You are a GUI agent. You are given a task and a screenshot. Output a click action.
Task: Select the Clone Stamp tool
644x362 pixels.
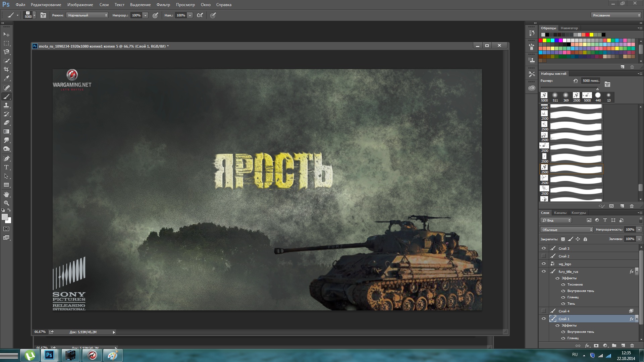[x=6, y=105]
